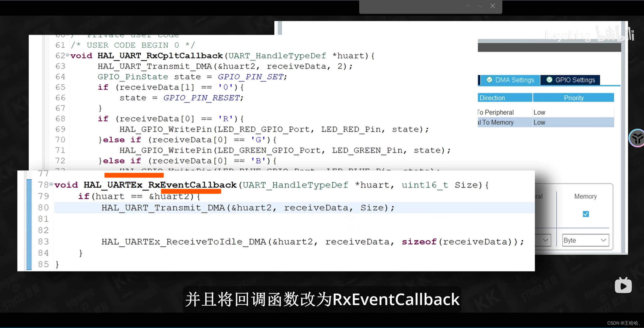The width and height of the screenshot is (644, 328).
Task: Click line number 80 in gutter
Action: pyautogui.click(x=43, y=208)
